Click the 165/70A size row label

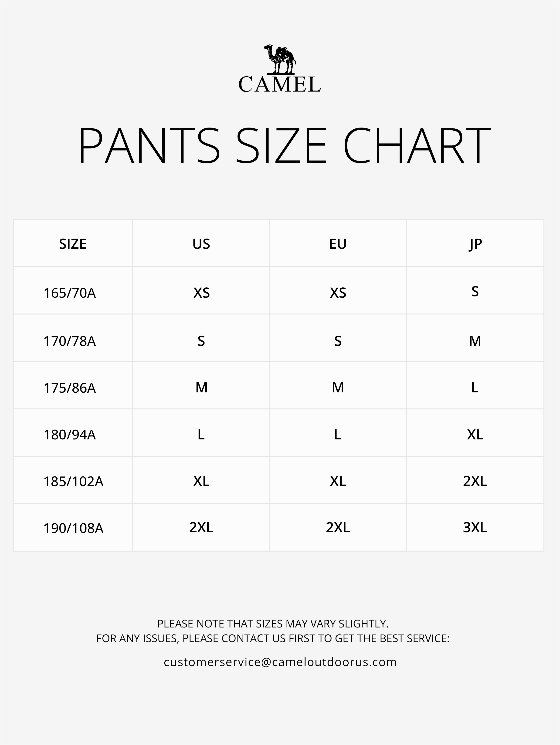click(x=70, y=293)
